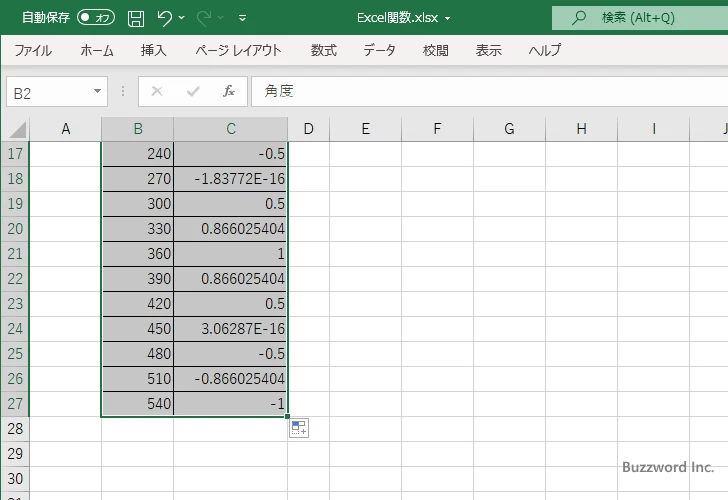Click cell containing 360

(138, 254)
